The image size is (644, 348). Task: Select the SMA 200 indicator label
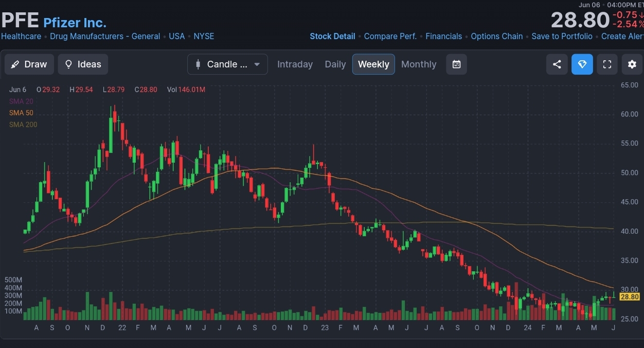pos(23,125)
